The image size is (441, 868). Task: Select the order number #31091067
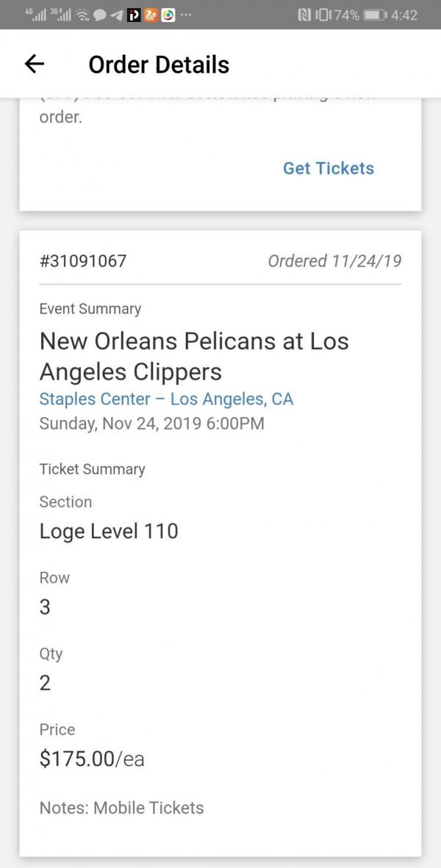click(83, 260)
